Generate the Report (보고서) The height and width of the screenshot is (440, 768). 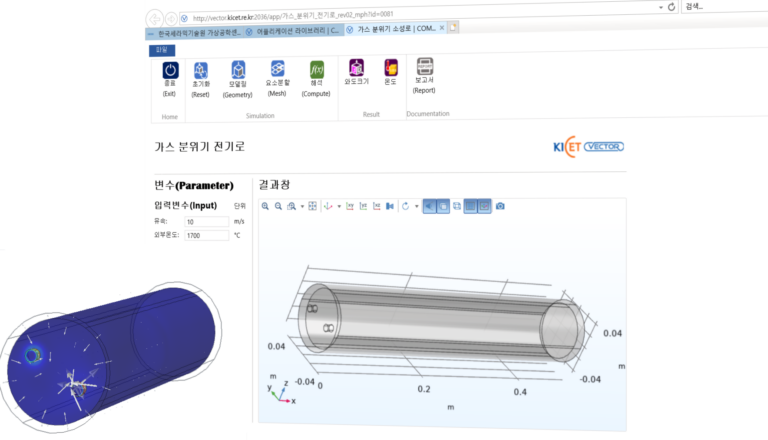[x=424, y=69]
